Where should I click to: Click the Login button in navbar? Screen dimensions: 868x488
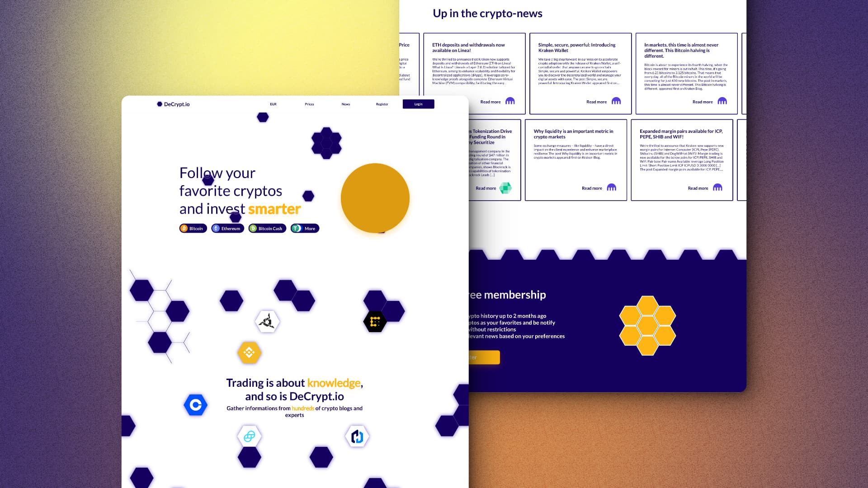point(419,103)
